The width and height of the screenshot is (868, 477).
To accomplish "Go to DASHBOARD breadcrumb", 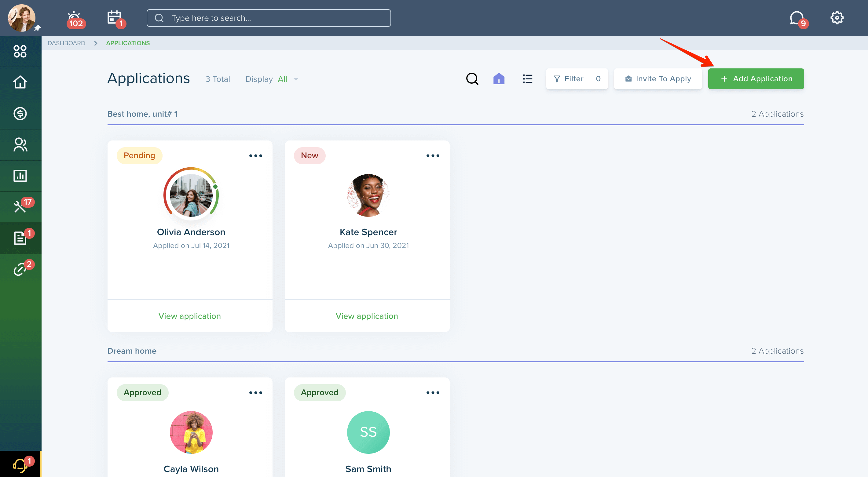I will pos(66,43).
